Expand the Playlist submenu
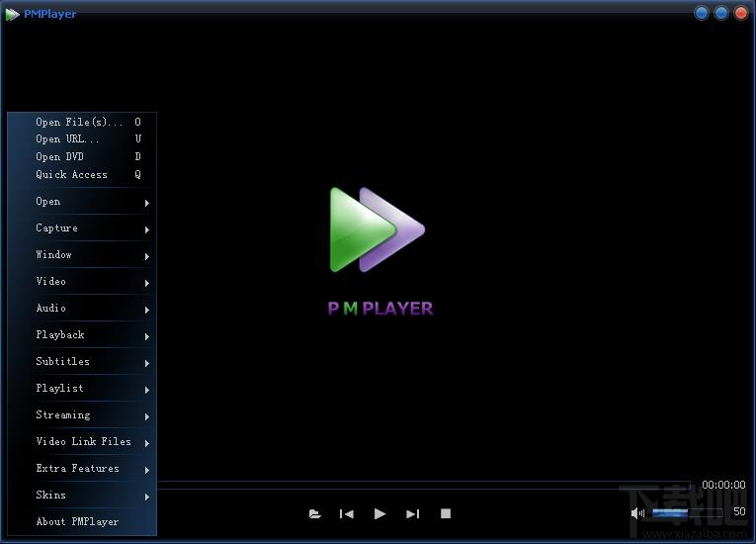 (82, 388)
